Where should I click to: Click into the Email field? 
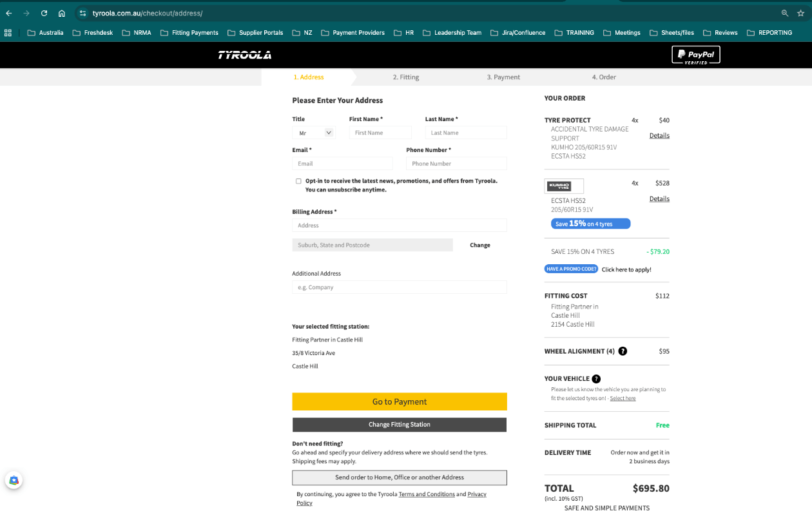point(342,164)
